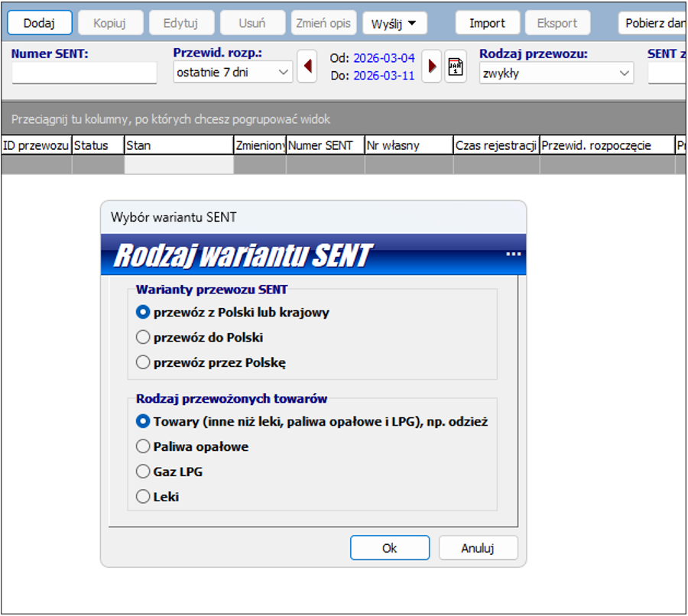Expand the 'Przewid. rozp.' period dropdown
This screenshot has height=616, width=688.
click(284, 73)
